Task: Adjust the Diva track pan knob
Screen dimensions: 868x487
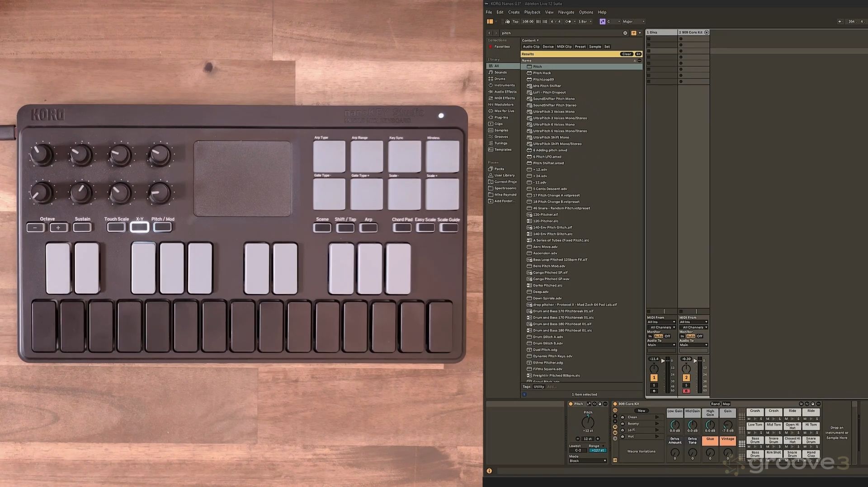Action: tap(654, 368)
